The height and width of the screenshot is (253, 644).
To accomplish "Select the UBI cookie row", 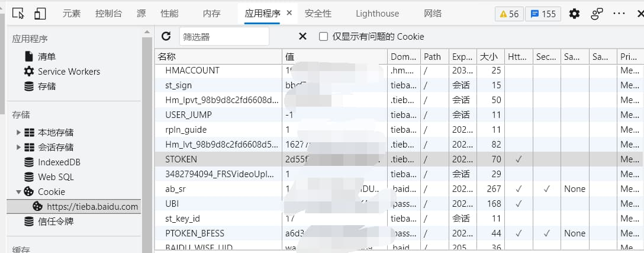I will coord(399,204).
